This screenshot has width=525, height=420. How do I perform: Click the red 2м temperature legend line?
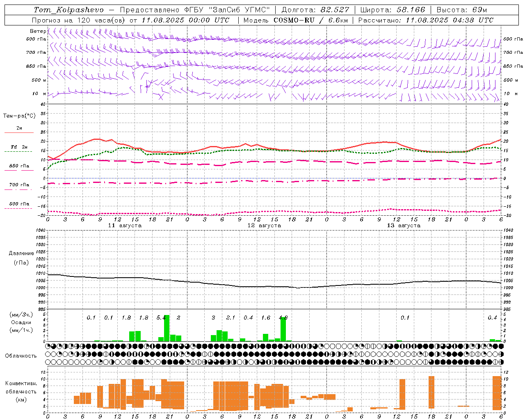pyautogui.click(x=19, y=132)
